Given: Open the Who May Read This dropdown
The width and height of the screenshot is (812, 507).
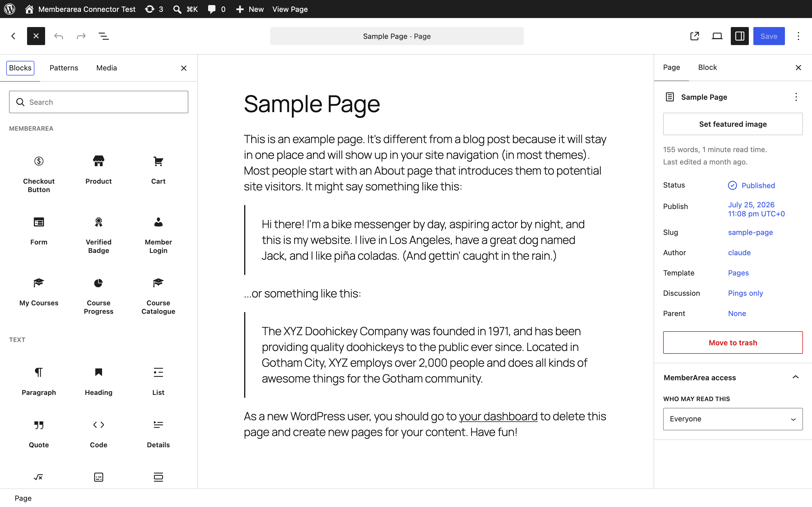Looking at the screenshot, I should (733, 419).
